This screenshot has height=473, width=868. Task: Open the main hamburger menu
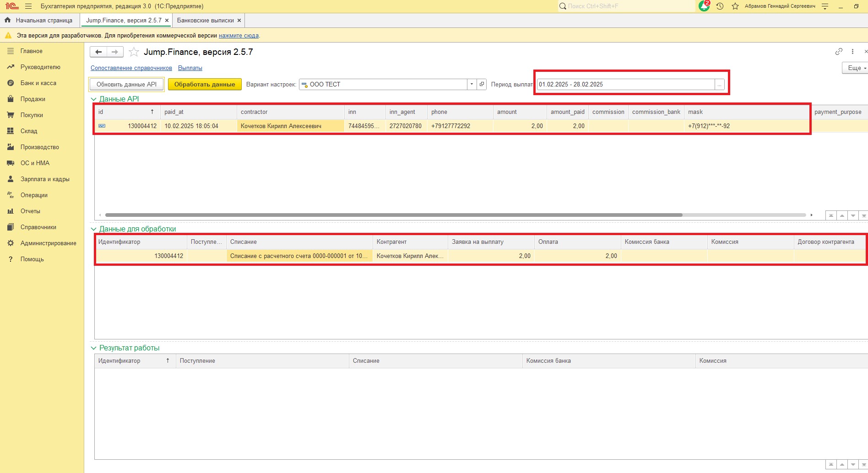point(28,6)
